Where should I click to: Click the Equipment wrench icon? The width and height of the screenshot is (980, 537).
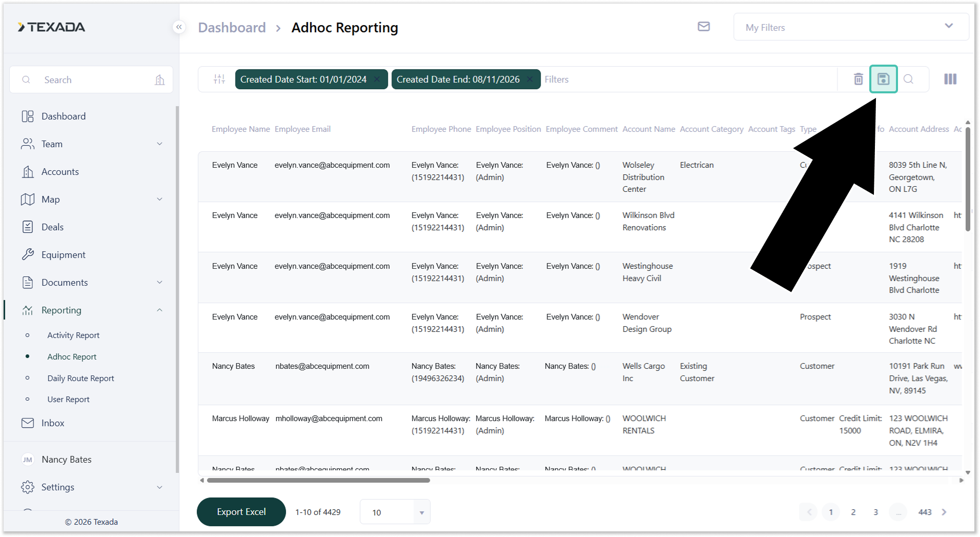pyautogui.click(x=28, y=255)
